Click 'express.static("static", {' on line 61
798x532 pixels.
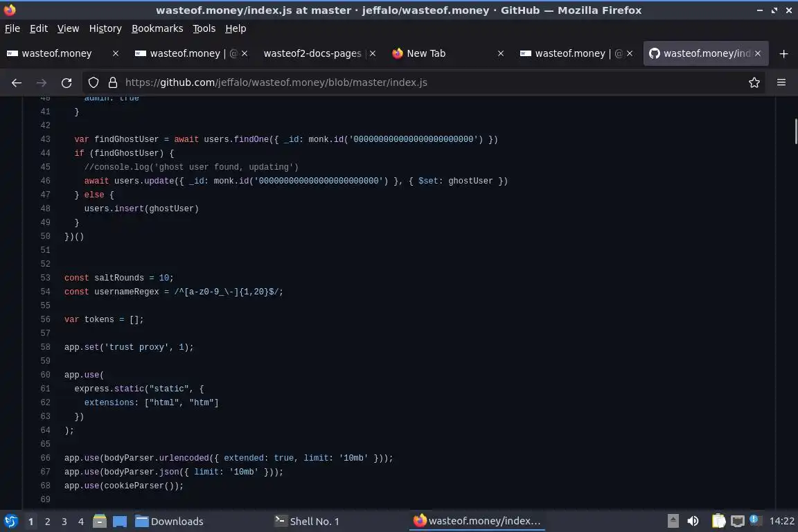point(139,389)
